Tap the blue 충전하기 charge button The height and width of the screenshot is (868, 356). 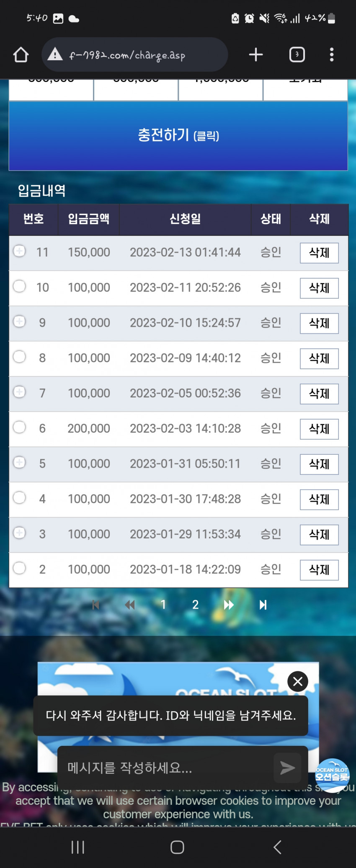click(178, 136)
